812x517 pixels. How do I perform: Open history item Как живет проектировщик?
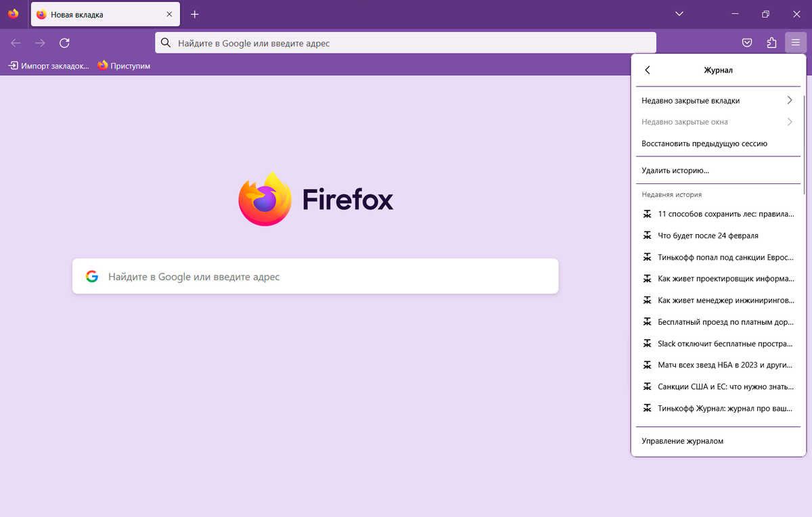click(718, 278)
